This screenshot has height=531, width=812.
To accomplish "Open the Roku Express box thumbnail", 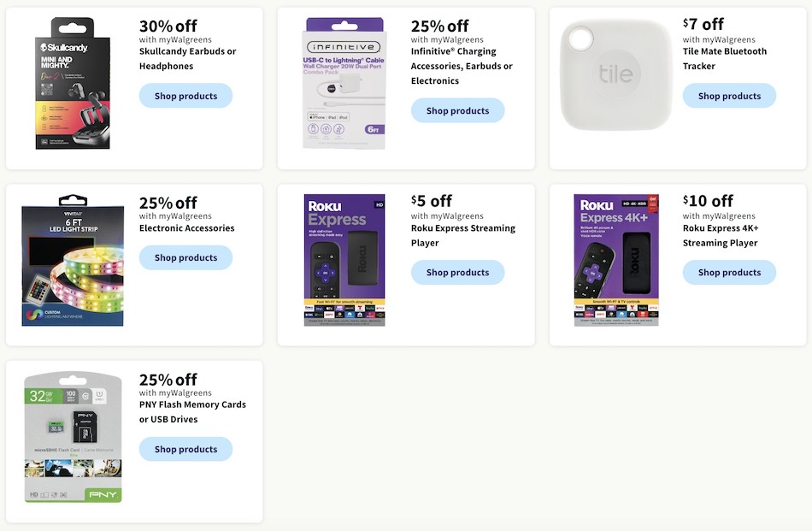I will pos(344,260).
